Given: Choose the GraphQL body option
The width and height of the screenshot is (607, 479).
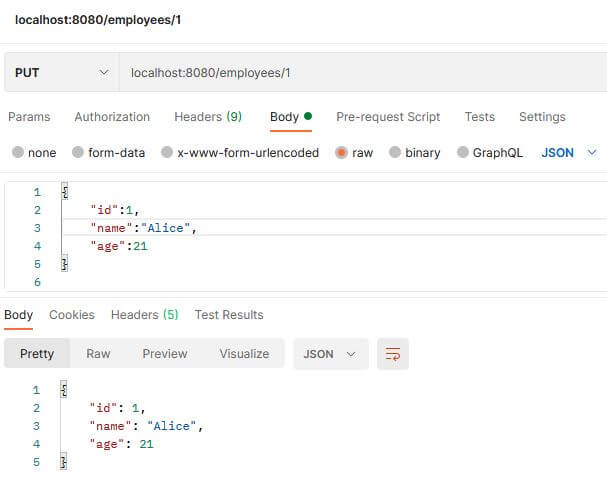Looking at the screenshot, I should point(463,152).
